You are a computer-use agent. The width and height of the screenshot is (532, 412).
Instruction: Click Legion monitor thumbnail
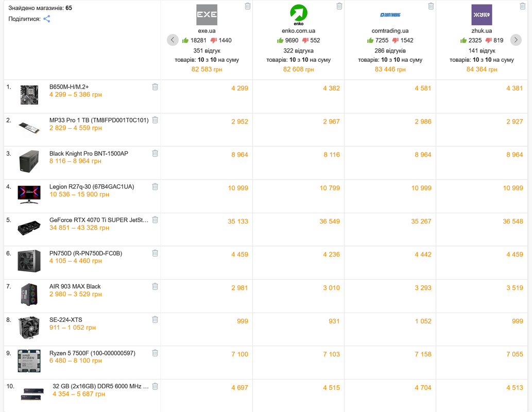pos(29,195)
